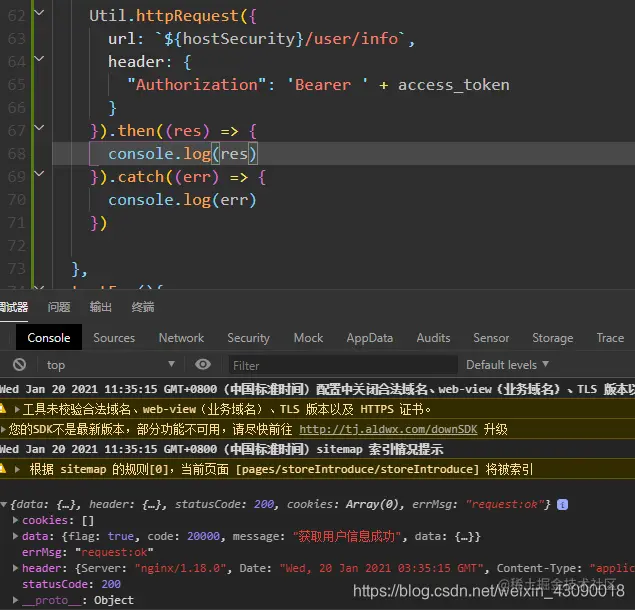Expand the cookies array property
This screenshot has height=610, width=635.
click(15, 520)
